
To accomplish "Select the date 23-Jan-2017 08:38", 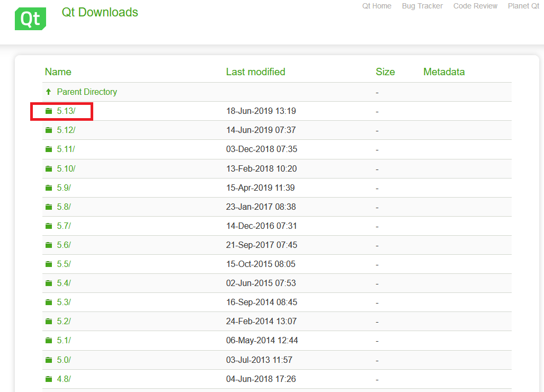I will click(261, 207).
